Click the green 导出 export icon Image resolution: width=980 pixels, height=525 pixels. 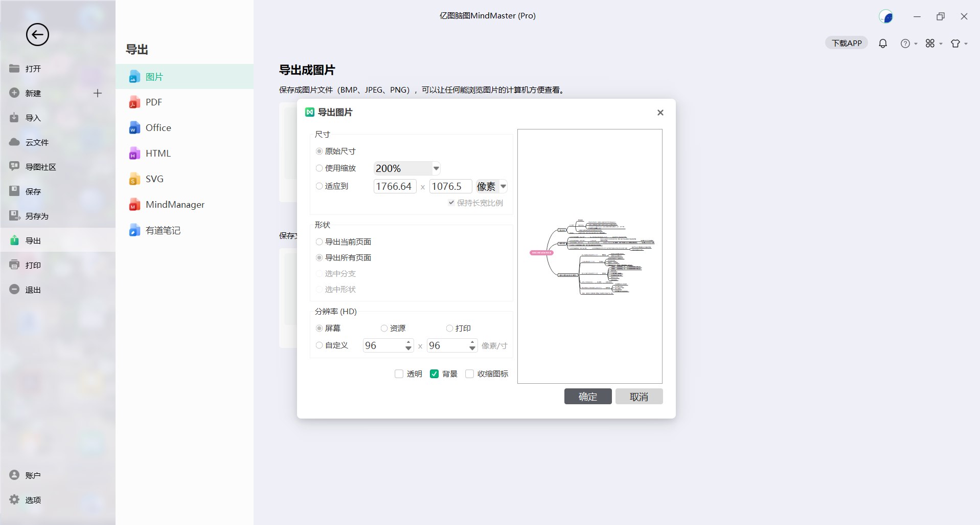point(14,240)
